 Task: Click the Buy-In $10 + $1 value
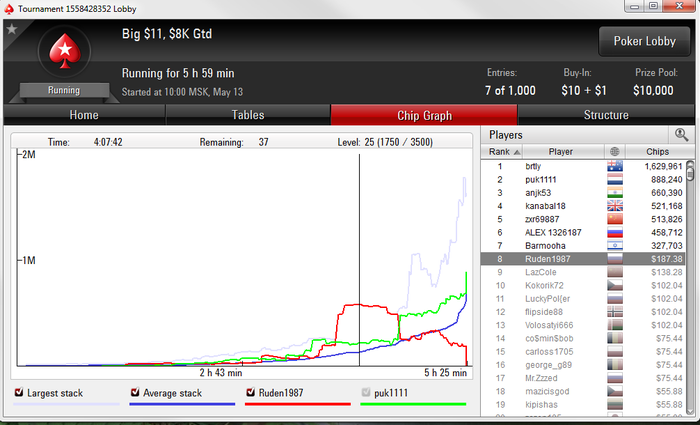click(x=584, y=91)
